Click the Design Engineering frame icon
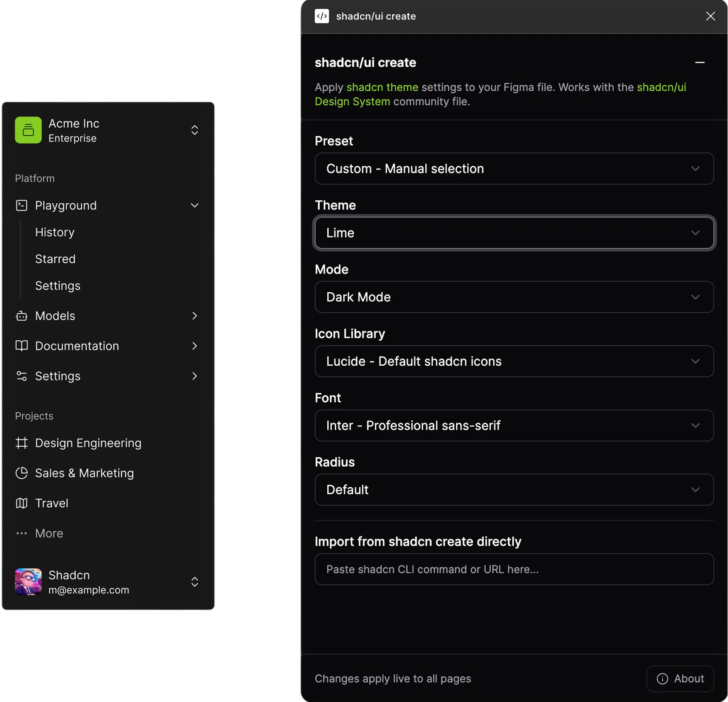 coord(21,443)
